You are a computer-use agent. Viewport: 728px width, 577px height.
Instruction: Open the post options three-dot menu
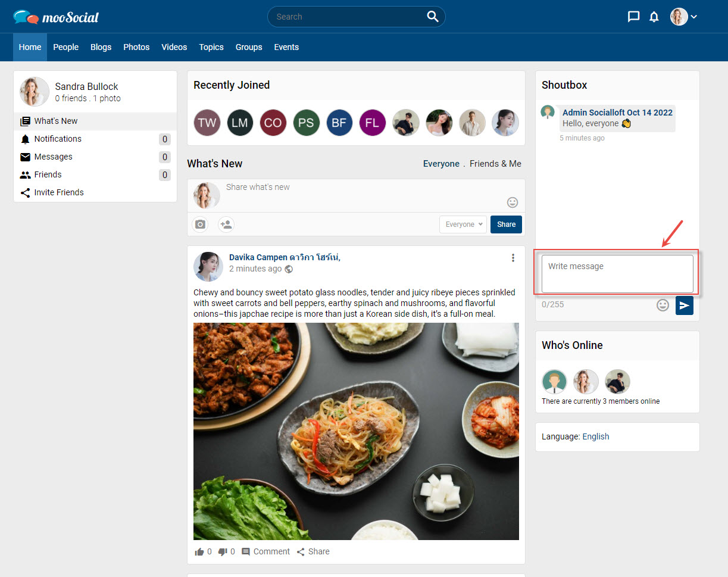[x=513, y=258]
